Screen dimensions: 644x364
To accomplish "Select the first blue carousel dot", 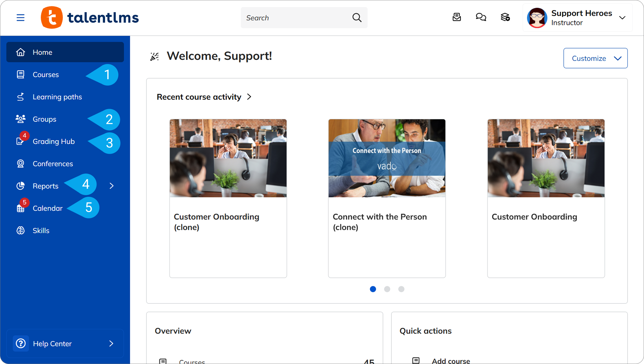I will 373,289.
